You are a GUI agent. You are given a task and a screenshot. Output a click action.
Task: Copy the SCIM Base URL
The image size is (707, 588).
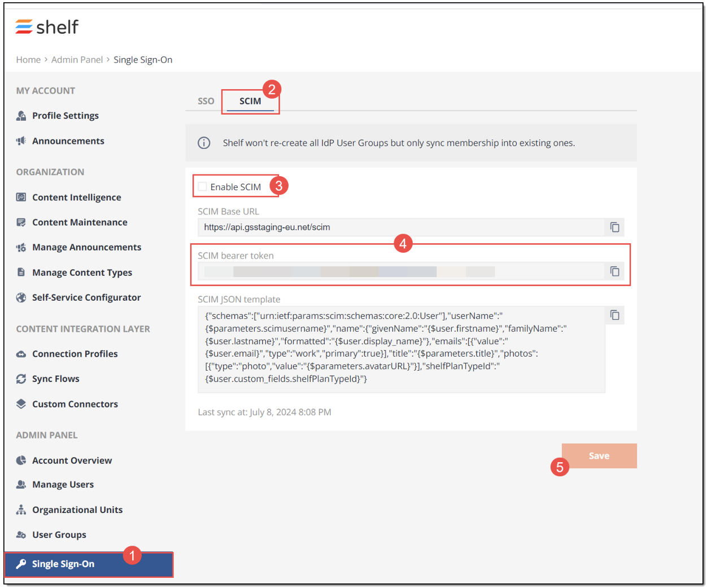click(615, 227)
